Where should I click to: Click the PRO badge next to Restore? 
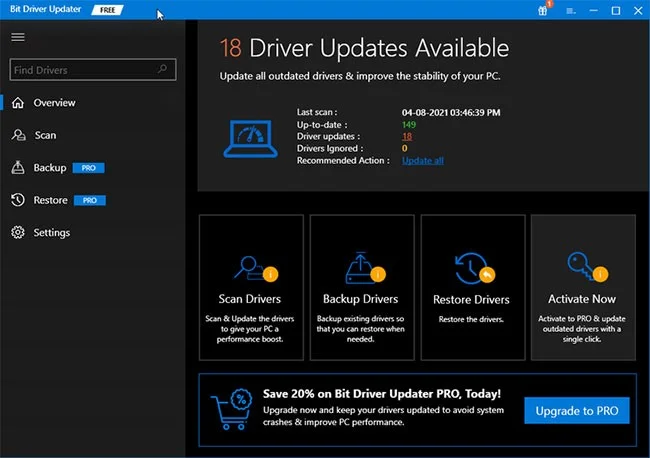pos(90,200)
